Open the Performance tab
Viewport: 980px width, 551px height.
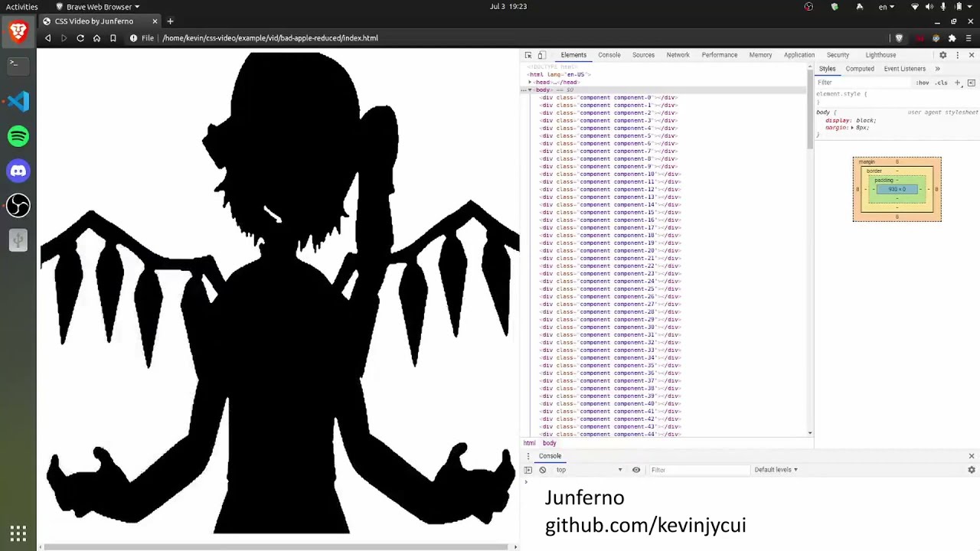(x=719, y=55)
